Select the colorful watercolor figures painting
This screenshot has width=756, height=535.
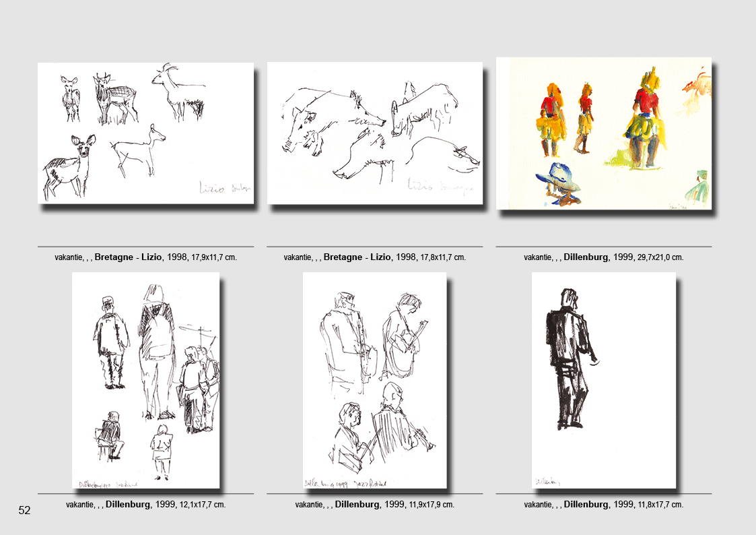[604, 133]
